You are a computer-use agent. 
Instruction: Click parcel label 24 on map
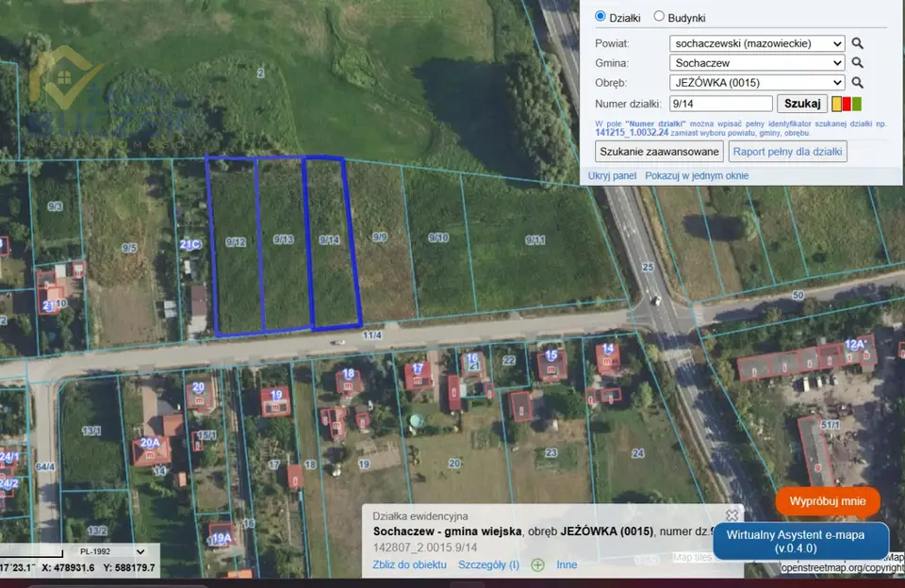[x=638, y=453]
